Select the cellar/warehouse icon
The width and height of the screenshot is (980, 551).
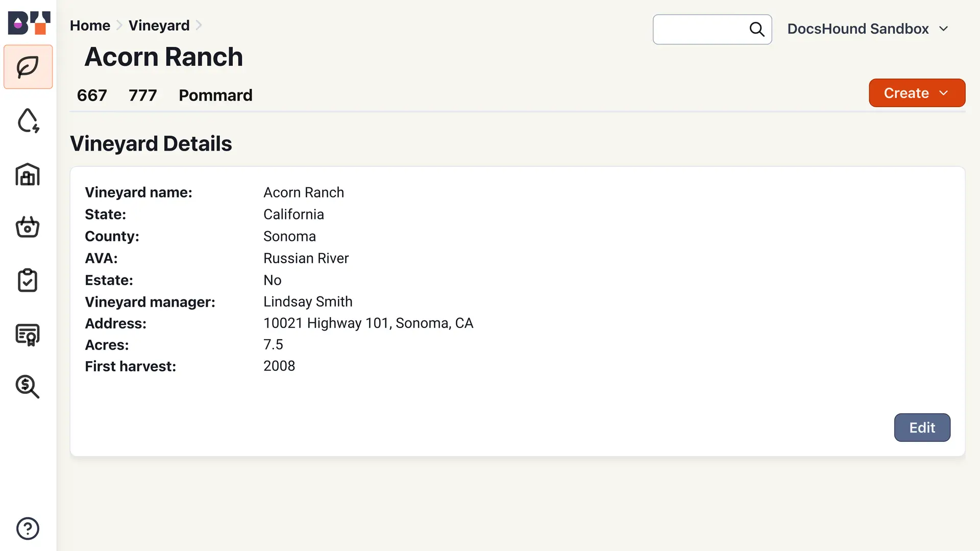click(x=28, y=174)
